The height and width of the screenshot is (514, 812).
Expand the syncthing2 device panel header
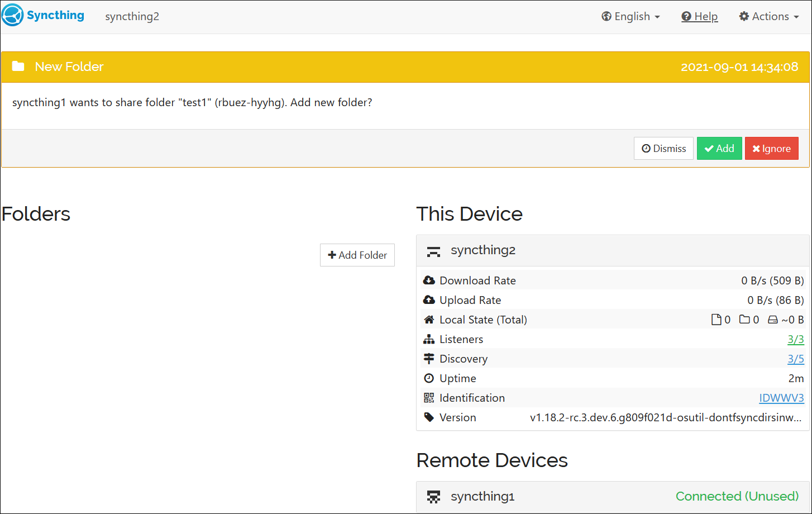pos(613,250)
